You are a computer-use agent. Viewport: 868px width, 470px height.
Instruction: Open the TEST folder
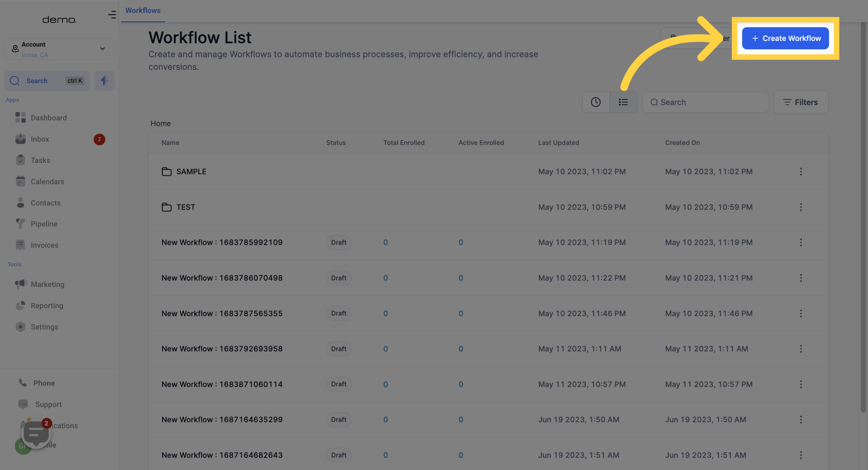pyautogui.click(x=178, y=207)
